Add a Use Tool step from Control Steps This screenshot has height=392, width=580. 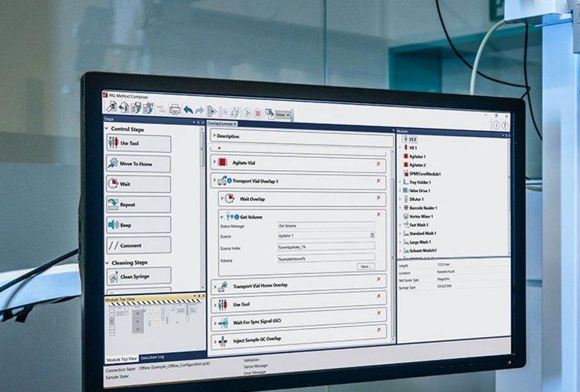pos(138,143)
